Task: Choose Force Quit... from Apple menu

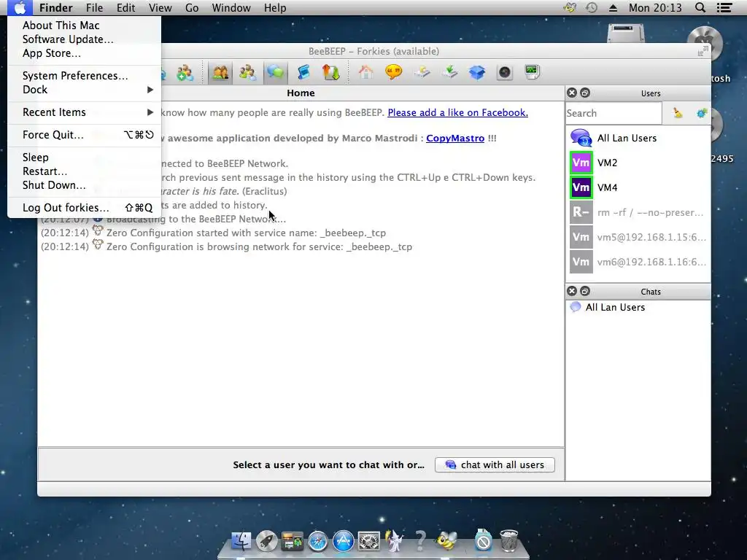Action: (85, 135)
